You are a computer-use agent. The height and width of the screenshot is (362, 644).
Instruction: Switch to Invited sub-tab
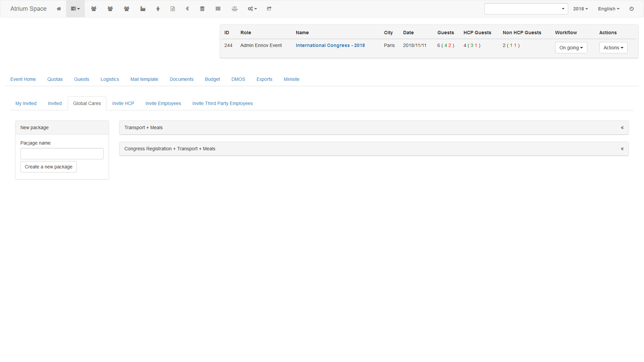click(x=55, y=103)
